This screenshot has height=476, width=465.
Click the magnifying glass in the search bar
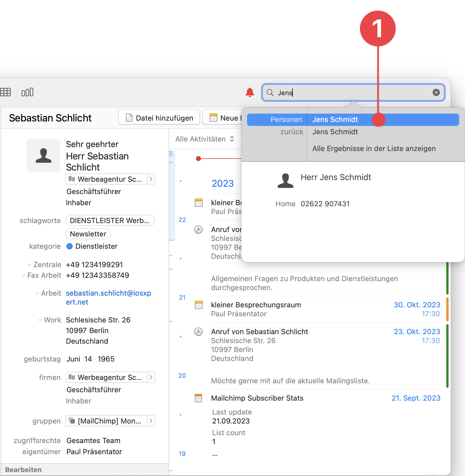click(x=270, y=93)
